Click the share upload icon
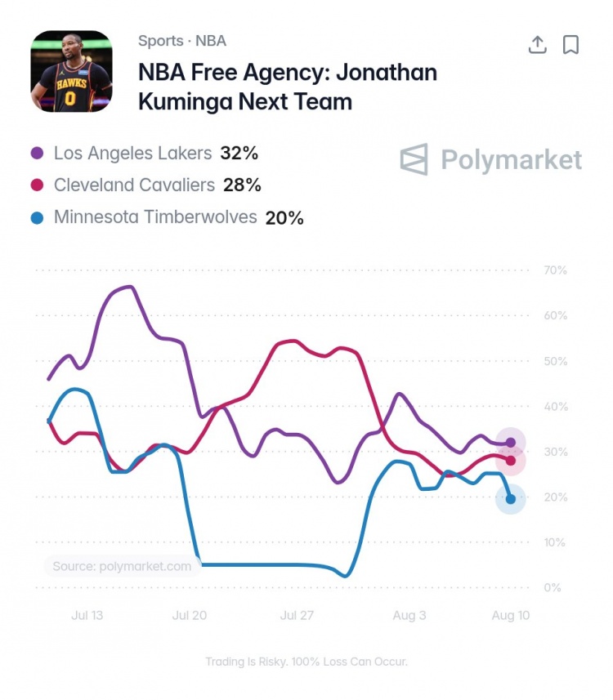This screenshot has height=700, width=613. (x=538, y=45)
